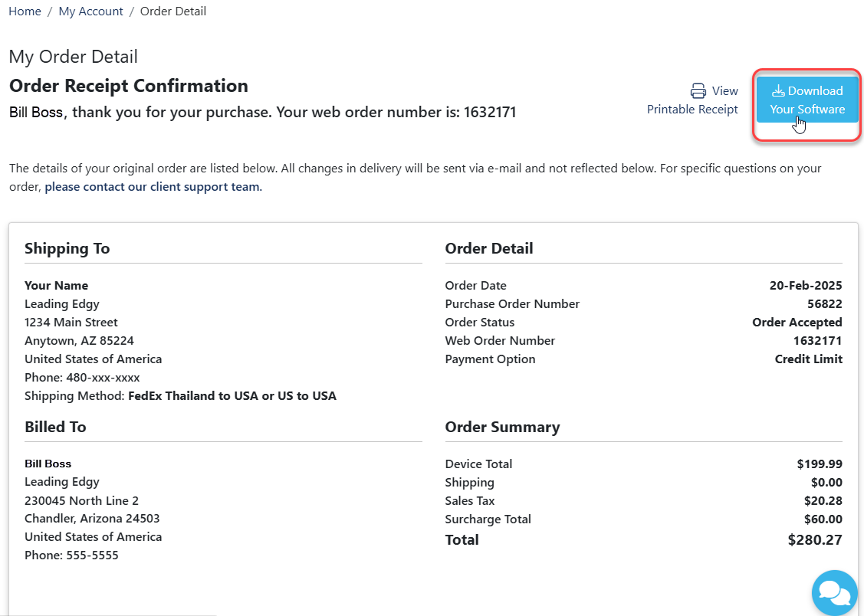The image size is (864, 616).
Task: Open the Printable Receipt link
Action: point(692,110)
